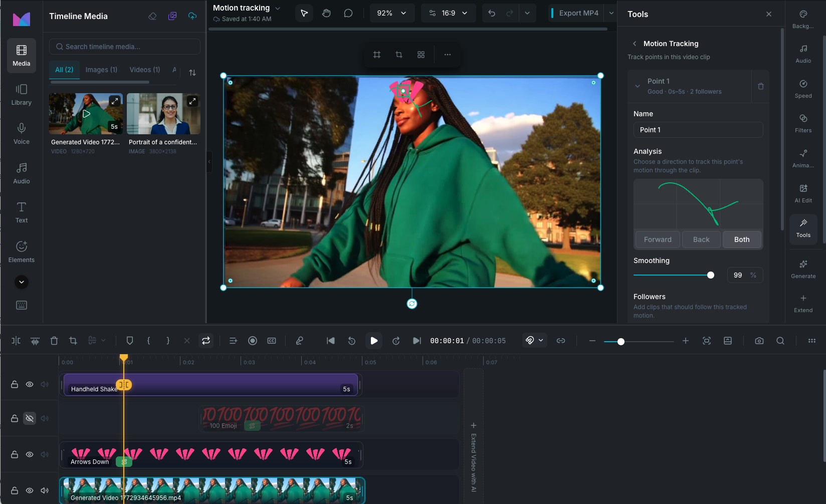Select the Media panel in the sidebar
This screenshot has height=504, width=826.
click(21, 55)
